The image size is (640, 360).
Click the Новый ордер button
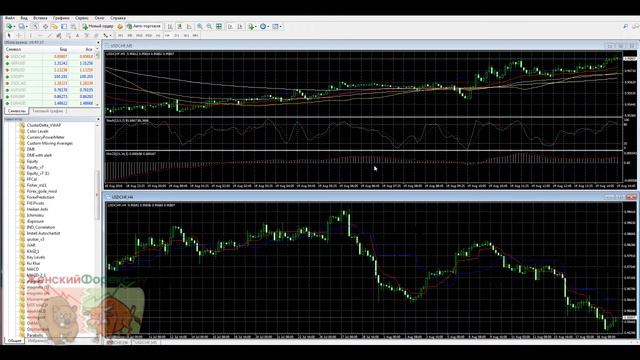click(98, 27)
